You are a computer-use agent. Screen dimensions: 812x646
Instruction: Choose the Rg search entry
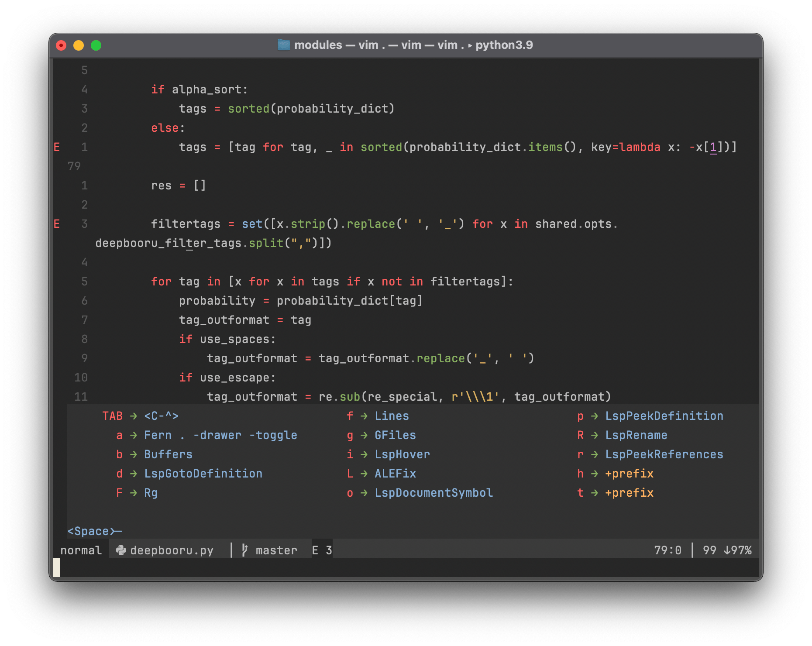tap(137, 493)
